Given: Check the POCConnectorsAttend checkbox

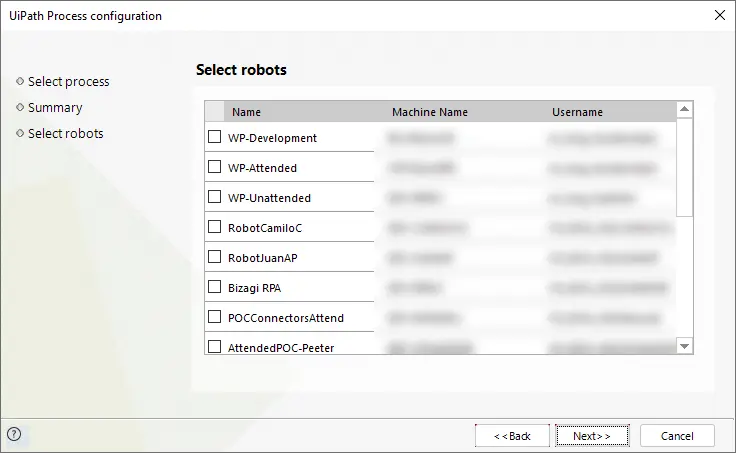Looking at the screenshot, I should tap(215, 317).
